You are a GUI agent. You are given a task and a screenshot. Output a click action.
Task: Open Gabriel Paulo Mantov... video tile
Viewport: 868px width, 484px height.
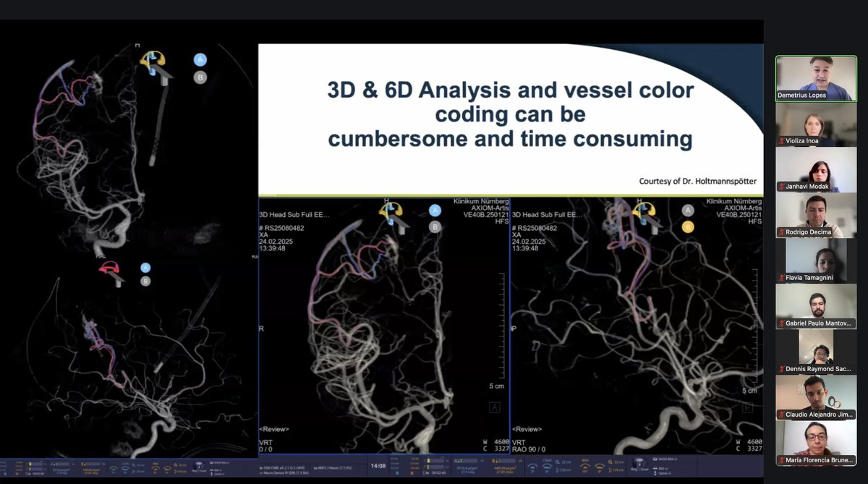(817, 306)
